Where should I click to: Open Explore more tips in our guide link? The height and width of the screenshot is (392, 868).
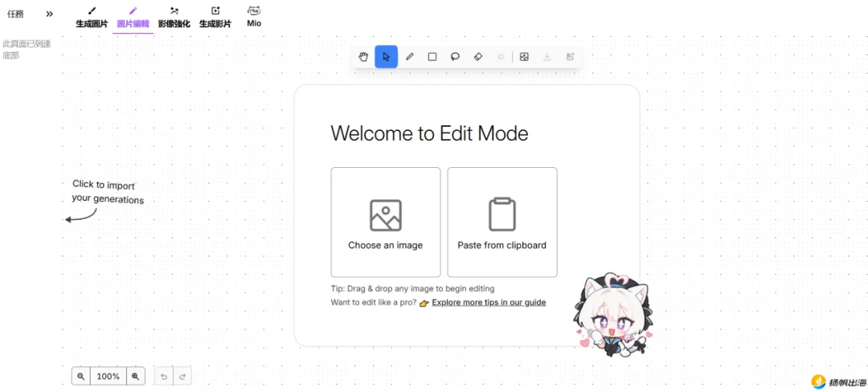point(489,303)
